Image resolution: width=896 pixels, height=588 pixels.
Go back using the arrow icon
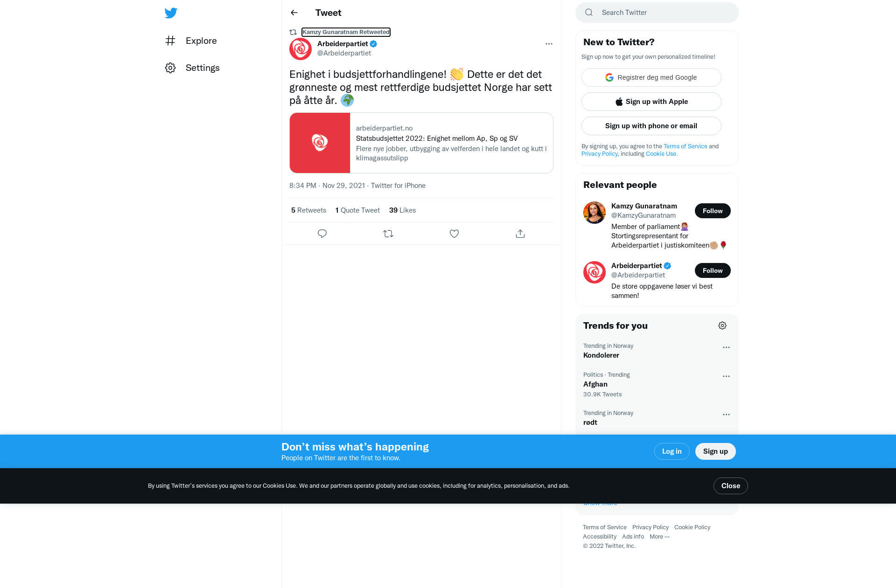click(x=294, y=13)
